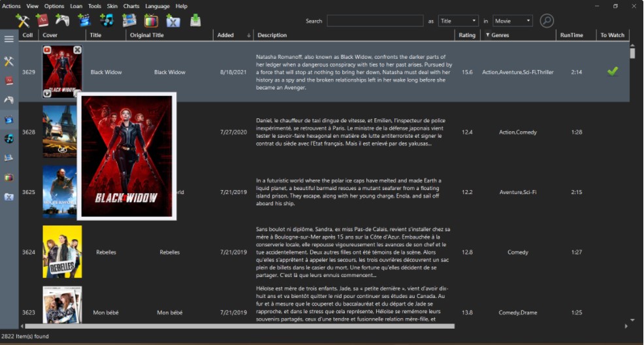Sort by the To Watch column header
The height and width of the screenshot is (345, 644).
(613, 35)
